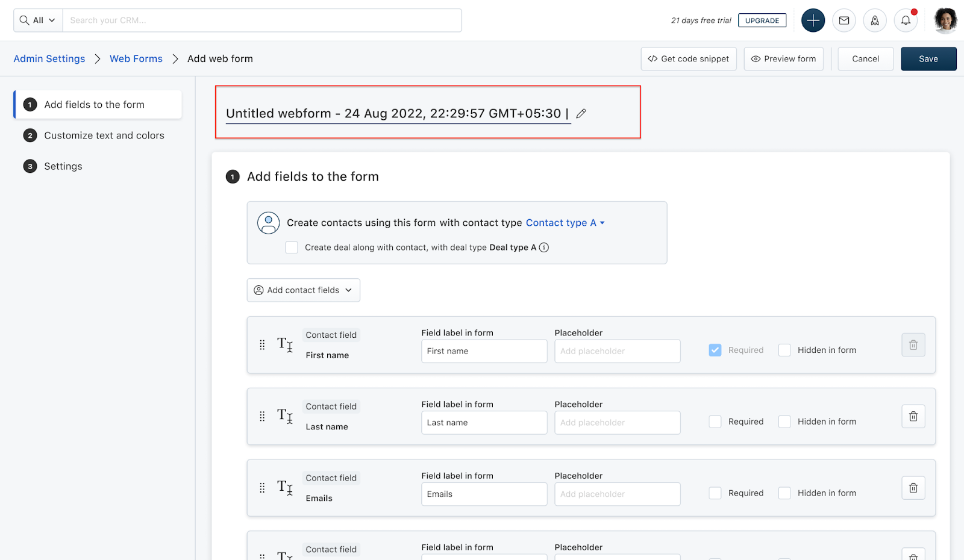This screenshot has height=560, width=964.
Task: Edit First name field label input
Action: pyautogui.click(x=484, y=351)
